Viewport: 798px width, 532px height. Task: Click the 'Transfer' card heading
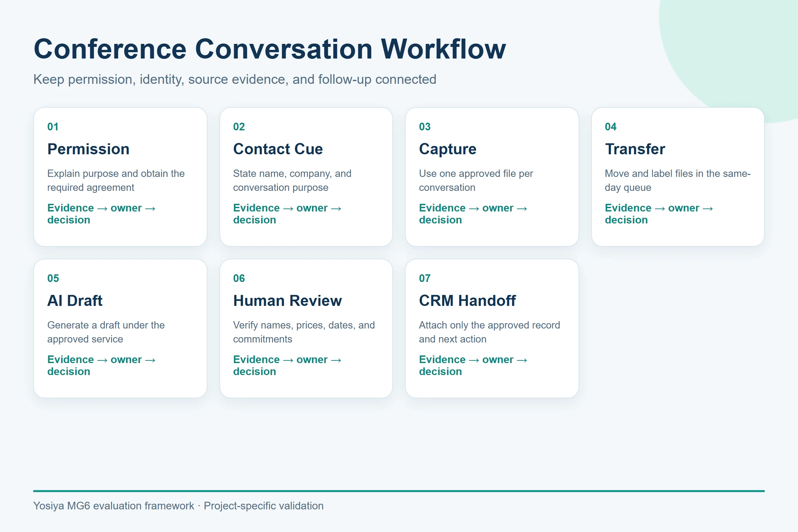coord(635,149)
